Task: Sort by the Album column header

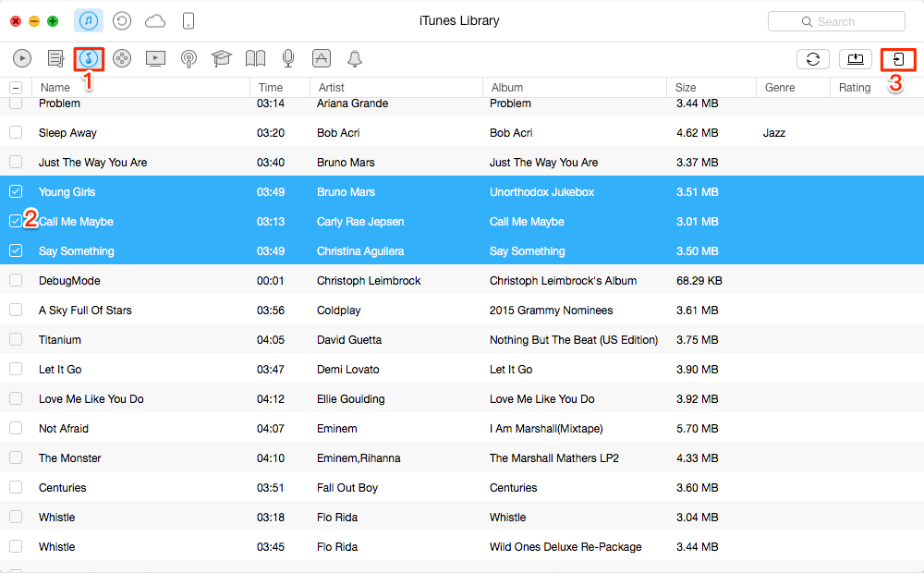Action: pyautogui.click(x=575, y=87)
